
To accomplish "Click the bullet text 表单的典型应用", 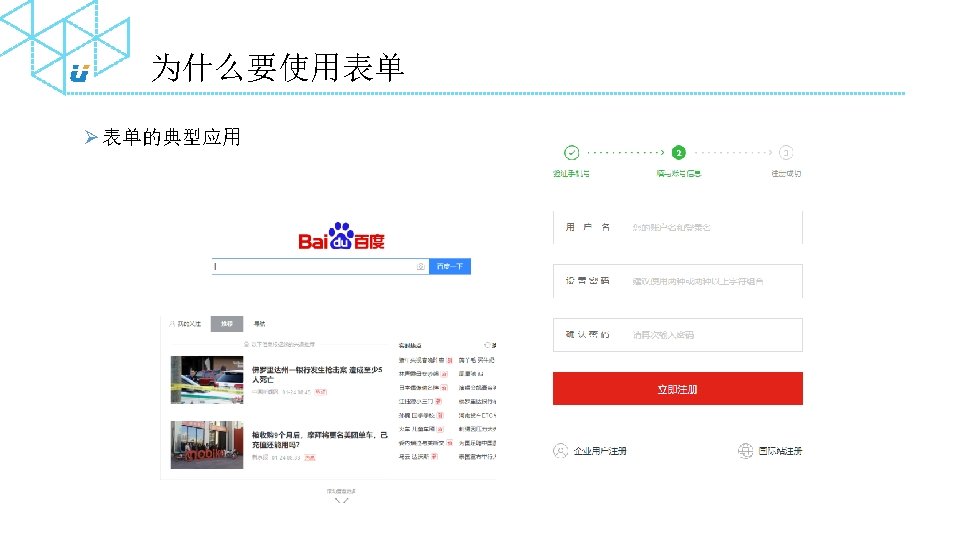I will point(171,137).
